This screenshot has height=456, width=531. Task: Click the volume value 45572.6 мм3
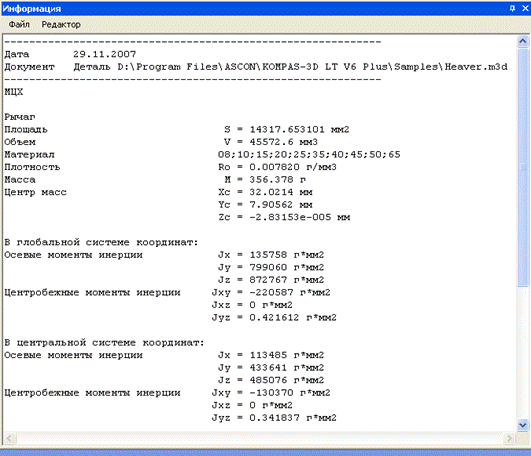[284, 142]
